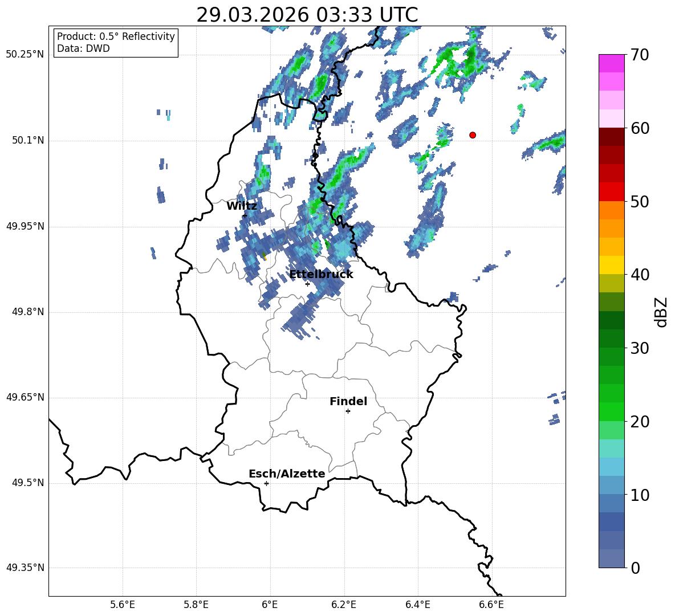Click the latitude label '49.65°N'

25,397
